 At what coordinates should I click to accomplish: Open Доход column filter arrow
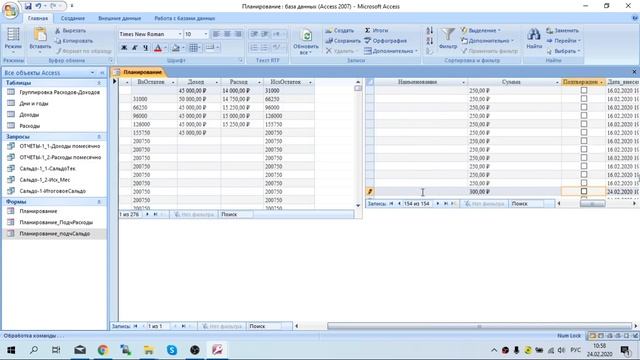point(217,82)
